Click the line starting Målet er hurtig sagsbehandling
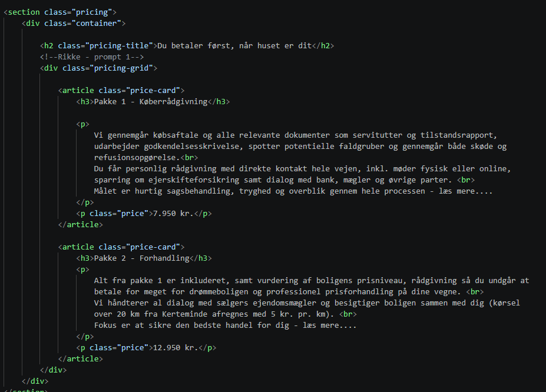 (293, 191)
